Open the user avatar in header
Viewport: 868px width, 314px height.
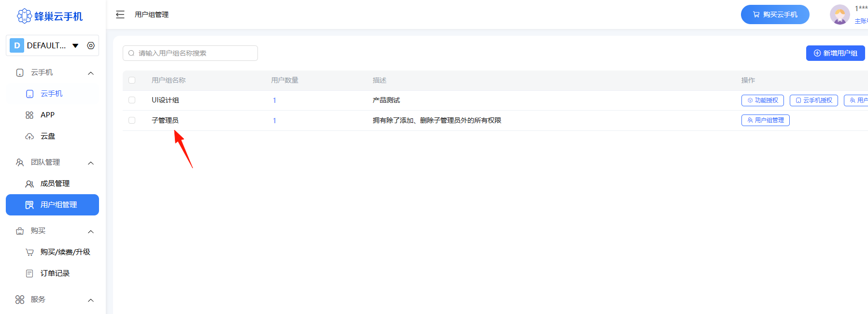tap(840, 14)
